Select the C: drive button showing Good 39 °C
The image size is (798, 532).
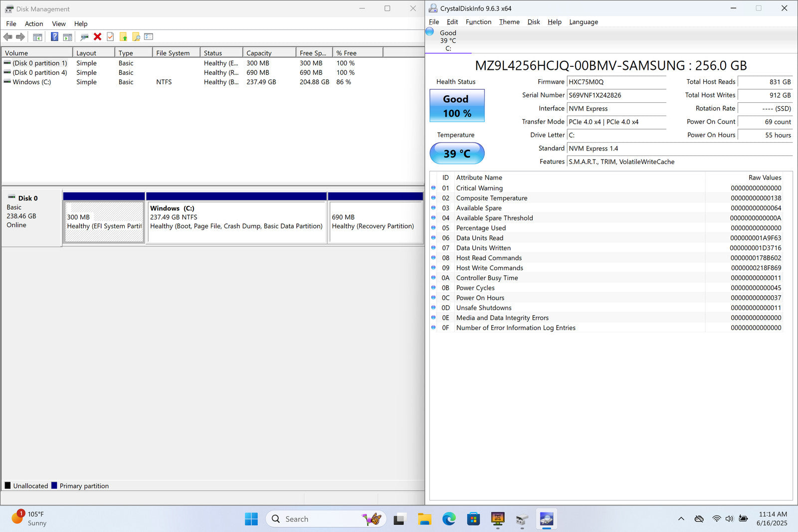click(448, 40)
